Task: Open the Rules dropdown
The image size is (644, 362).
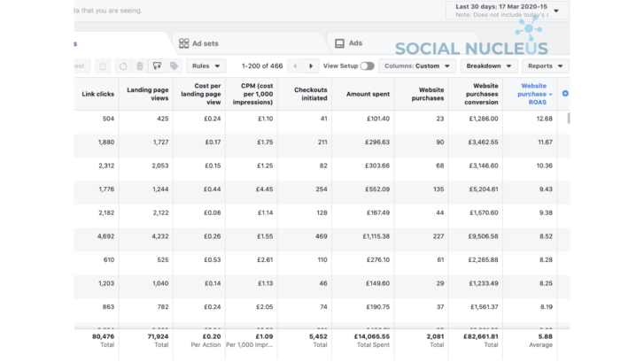Action: (206, 66)
